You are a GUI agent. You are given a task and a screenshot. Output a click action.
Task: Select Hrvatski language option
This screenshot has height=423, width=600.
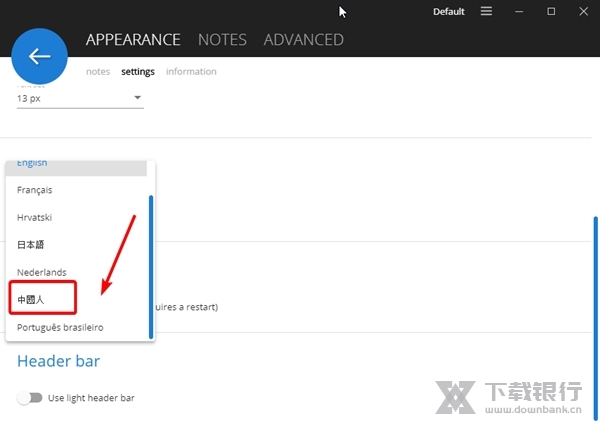35,217
